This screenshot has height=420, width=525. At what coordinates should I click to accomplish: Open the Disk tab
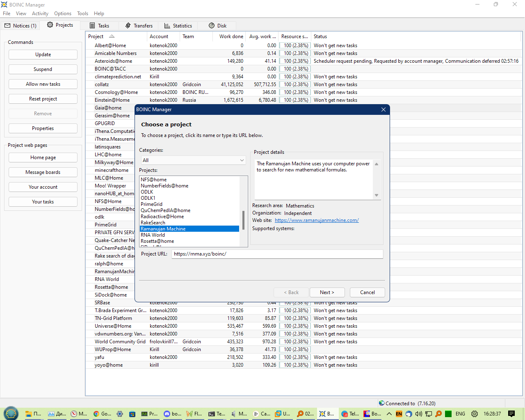[x=217, y=25]
